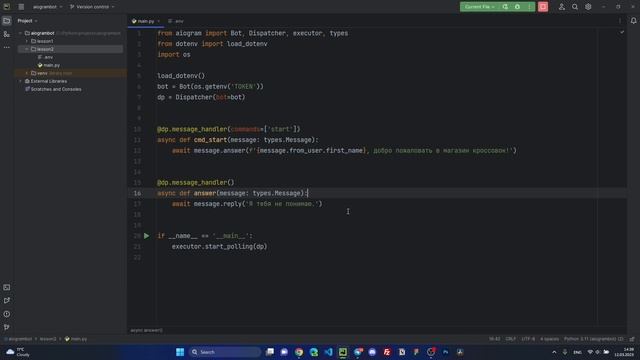Viewport: 640px width, 360px height.
Task: Click the ENG language indicator
Action: pos(577,352)
